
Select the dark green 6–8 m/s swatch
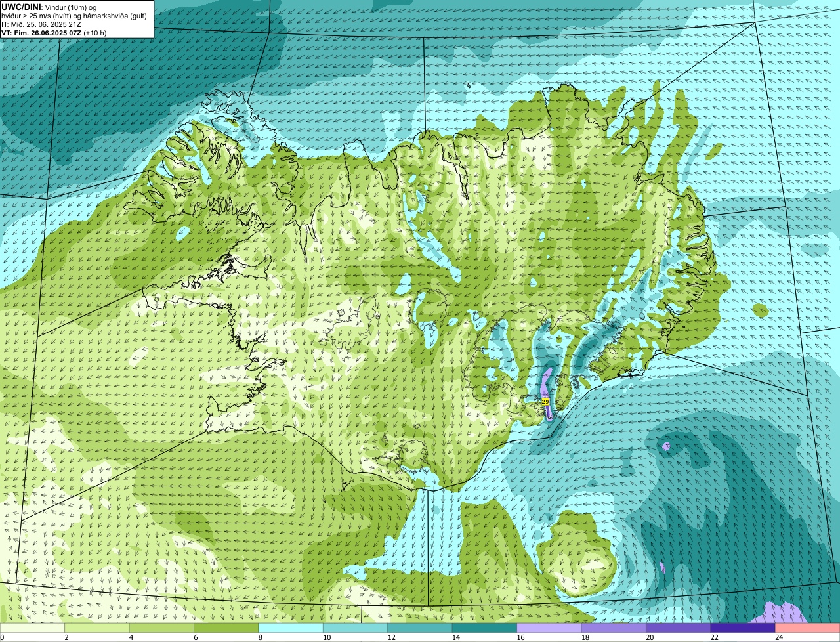tap(226, 628)
